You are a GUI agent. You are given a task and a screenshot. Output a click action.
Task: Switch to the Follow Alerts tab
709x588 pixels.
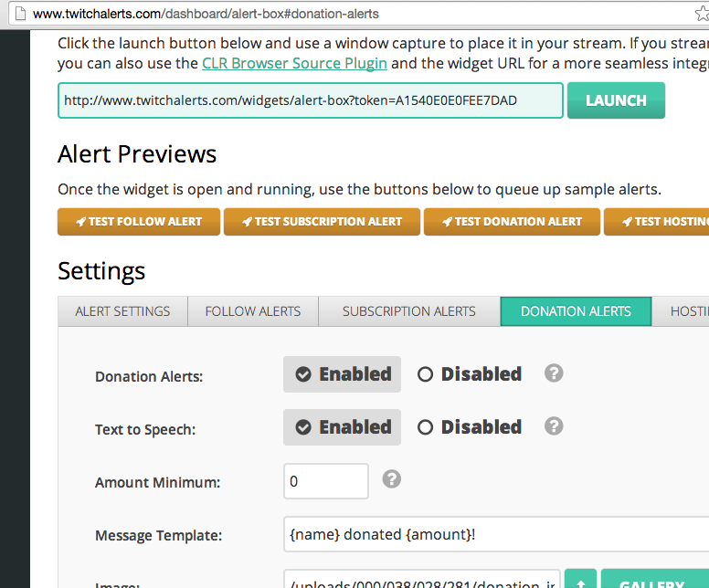click(253, 311)
